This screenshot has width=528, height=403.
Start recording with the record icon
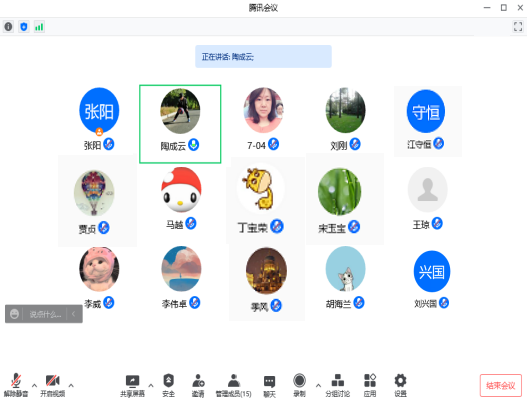click(x=299, y=385)
